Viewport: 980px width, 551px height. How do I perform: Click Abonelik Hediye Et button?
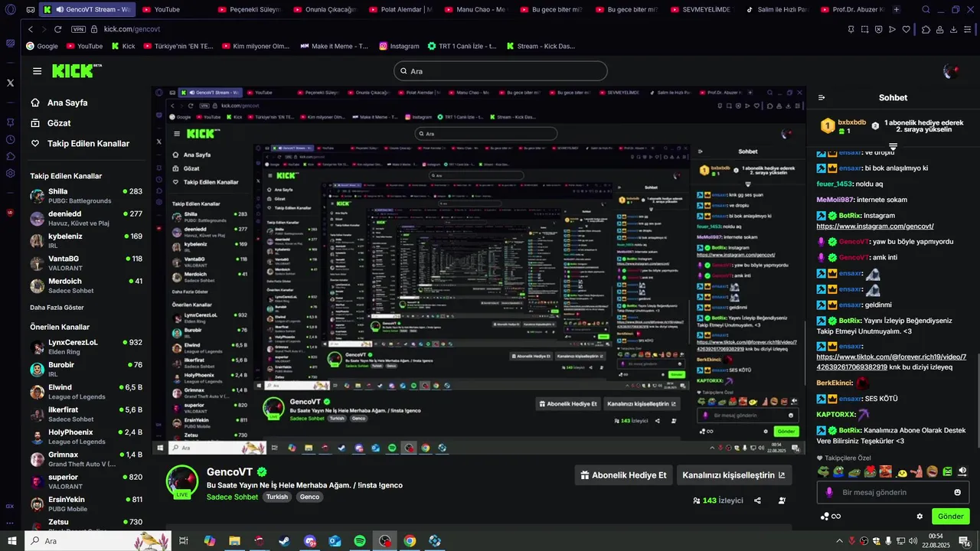pos(625,475)
